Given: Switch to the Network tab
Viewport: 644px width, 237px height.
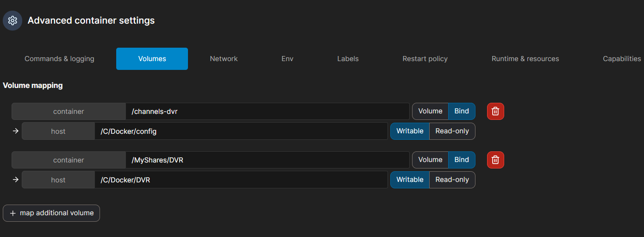Looking at the screenshot, I should [224, 59].
